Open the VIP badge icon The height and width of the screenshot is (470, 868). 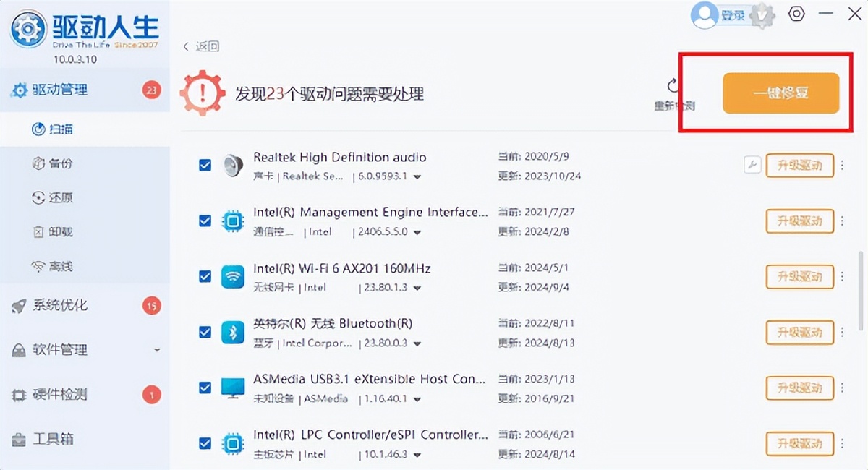pos(762,15)
